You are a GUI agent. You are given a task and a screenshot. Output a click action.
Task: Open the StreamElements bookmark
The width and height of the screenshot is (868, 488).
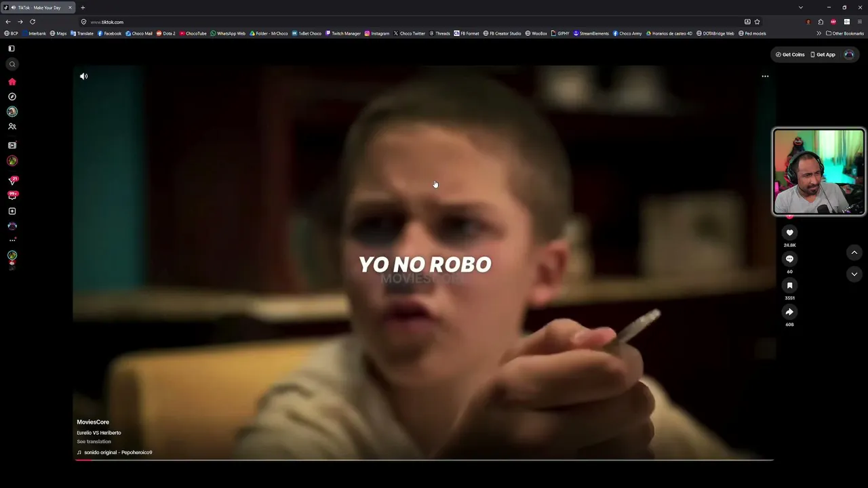[591, 33]
